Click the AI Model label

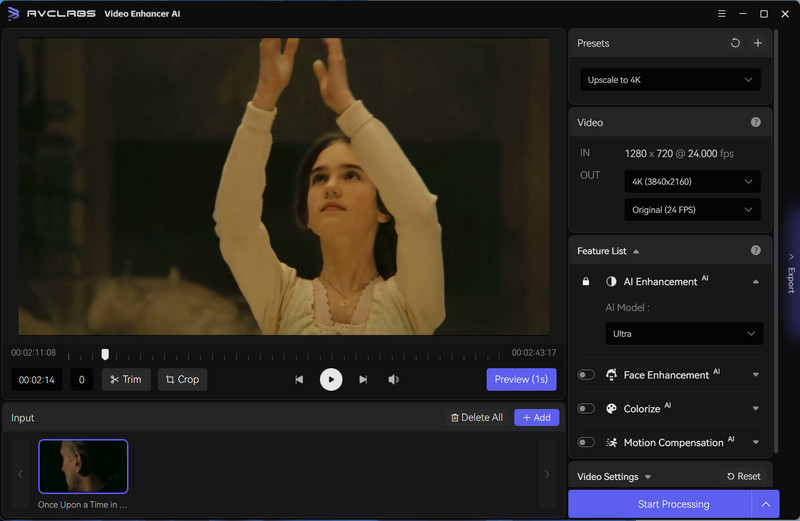point(627,307)
